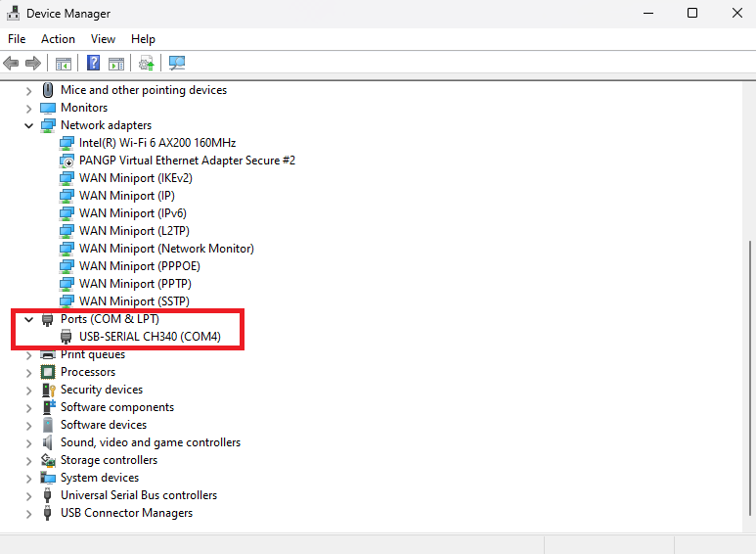
Task: Open the File menu
Action: point(17,39)
